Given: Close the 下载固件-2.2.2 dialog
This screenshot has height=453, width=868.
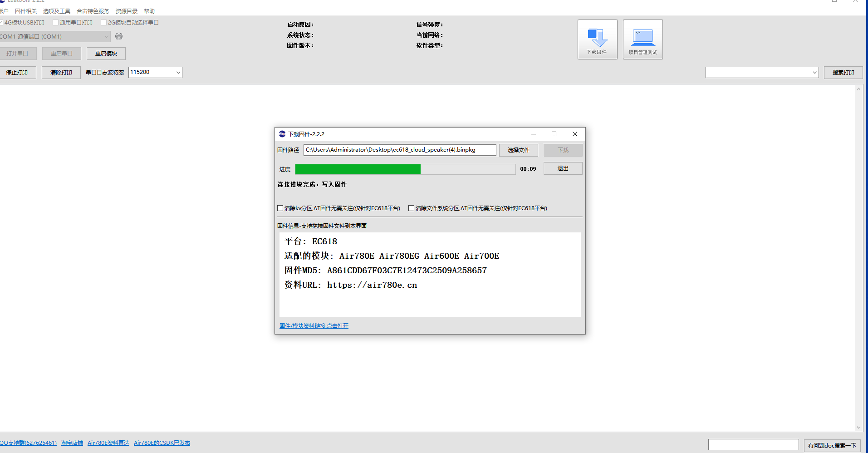Looking at the screenshot, I should [x=575, y=134].
